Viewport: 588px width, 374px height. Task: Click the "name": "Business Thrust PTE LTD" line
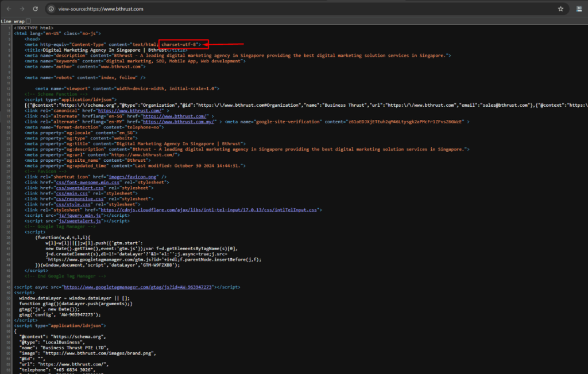[64, 348]
